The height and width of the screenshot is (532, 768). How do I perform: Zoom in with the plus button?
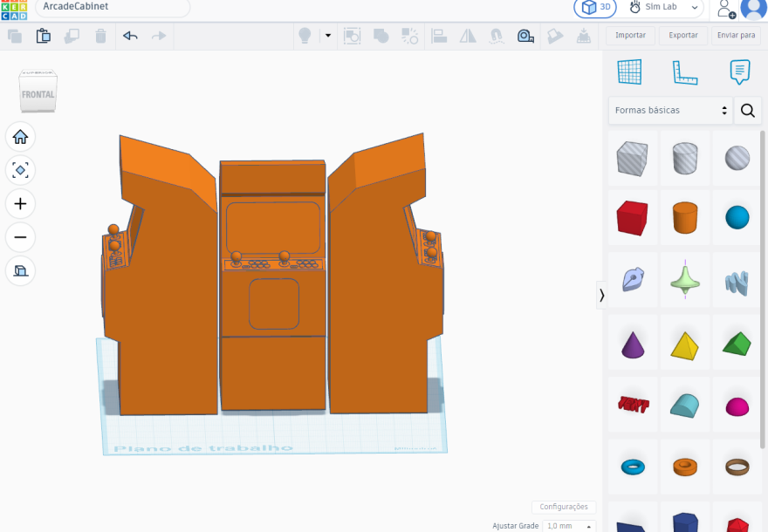coord(20,203)
